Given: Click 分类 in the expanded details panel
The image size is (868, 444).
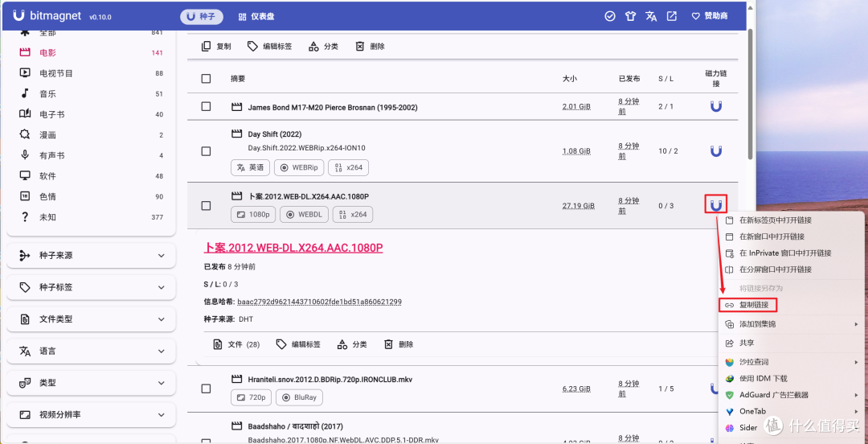Looking at the screenshot, I should coord(352,344).
